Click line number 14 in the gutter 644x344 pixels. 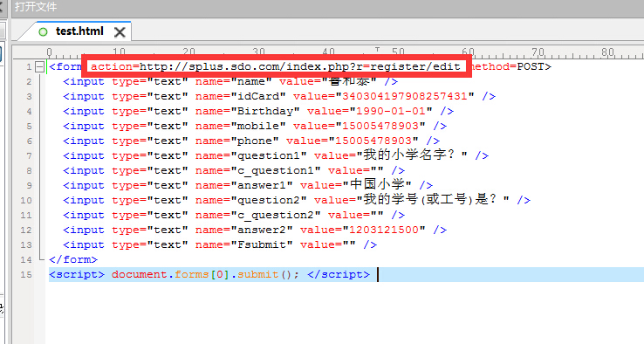[x=26, y=259]
